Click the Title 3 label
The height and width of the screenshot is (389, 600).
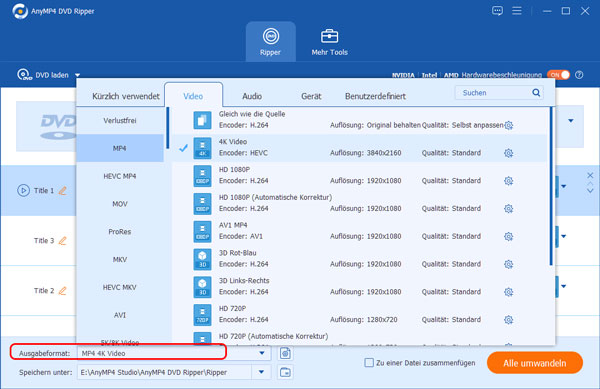44,241
